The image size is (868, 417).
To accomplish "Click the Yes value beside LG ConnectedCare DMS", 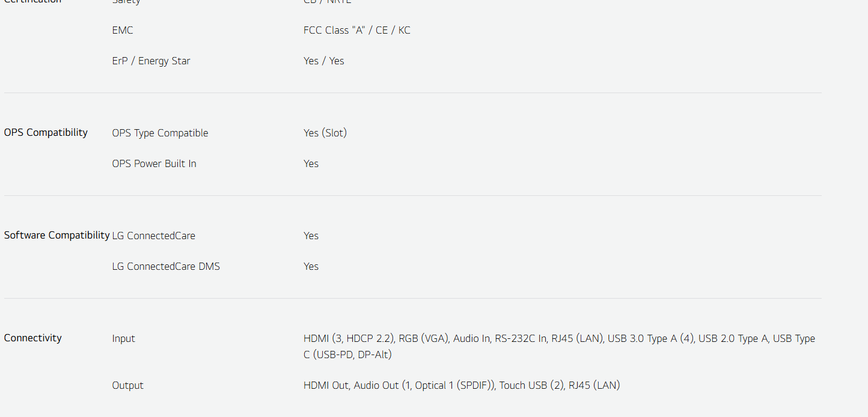I will pyautogui.click(x=311, y=266).
